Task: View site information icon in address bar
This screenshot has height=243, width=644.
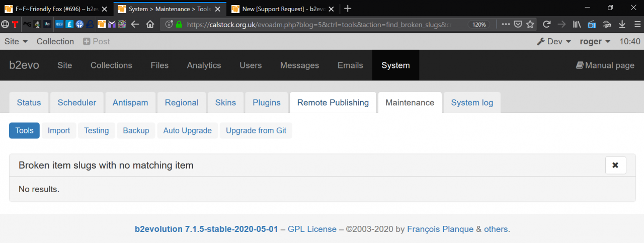Action: [169, 24]
